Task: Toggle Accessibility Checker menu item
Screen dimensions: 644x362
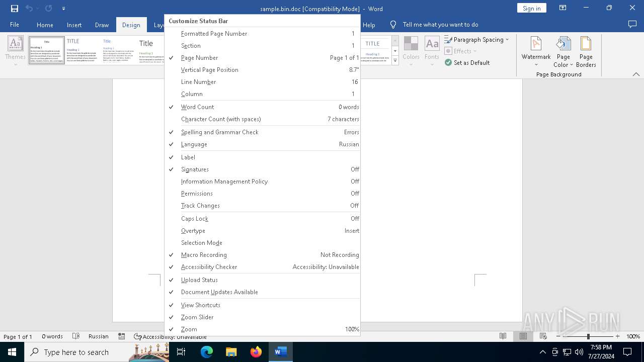Action: click(x=262, y=267)
